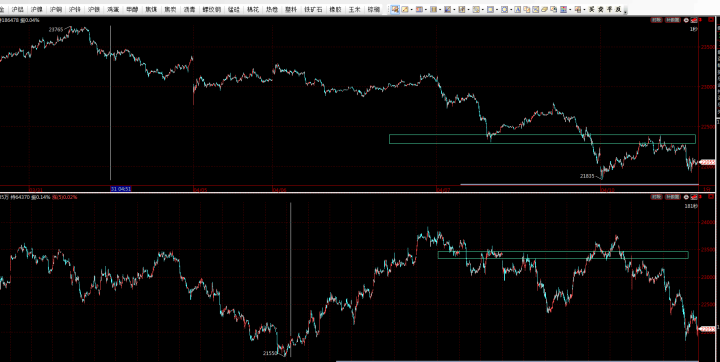Click the pencil line-drawing toolbar icon
The height and width of the screenshot is (362, 720).
[x=405, y=9]
